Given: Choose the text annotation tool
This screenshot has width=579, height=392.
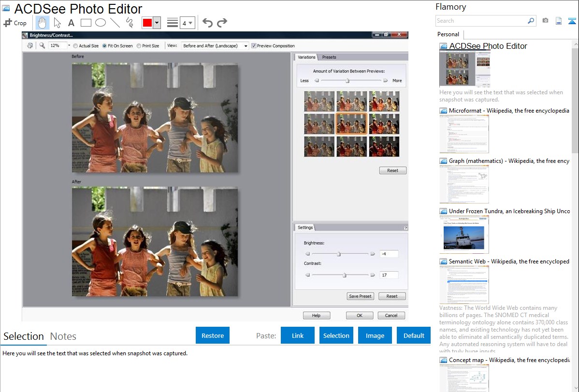Looking at the screenshot, I should point(71,23).
